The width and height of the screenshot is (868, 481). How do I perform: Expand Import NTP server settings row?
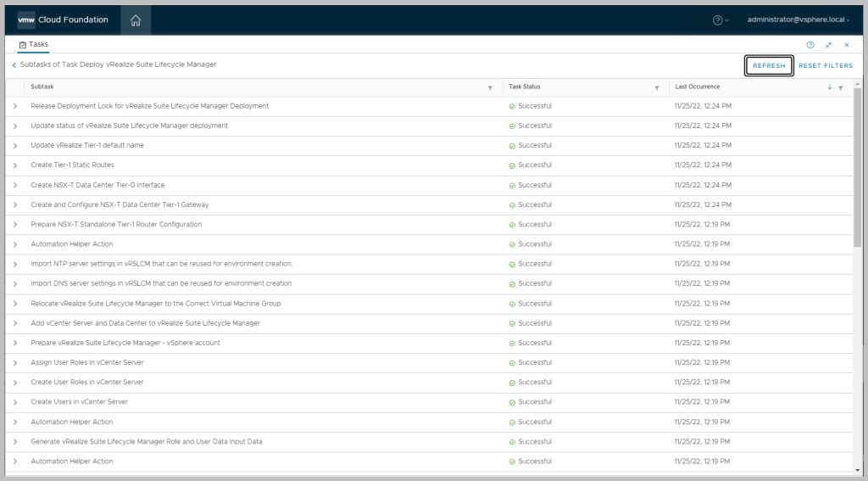coord(15,264)
